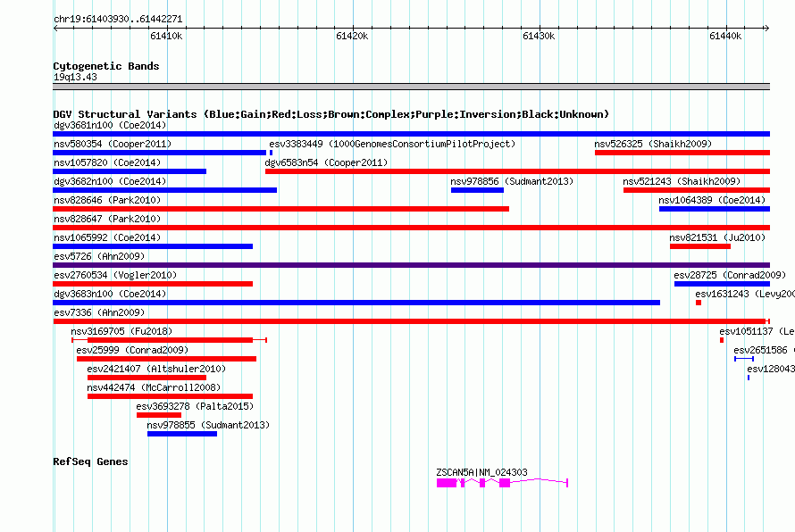Select the 61430k ruler tick label
Image resolution: width=795 pixels, height=532 pixels.
(539, 36)
